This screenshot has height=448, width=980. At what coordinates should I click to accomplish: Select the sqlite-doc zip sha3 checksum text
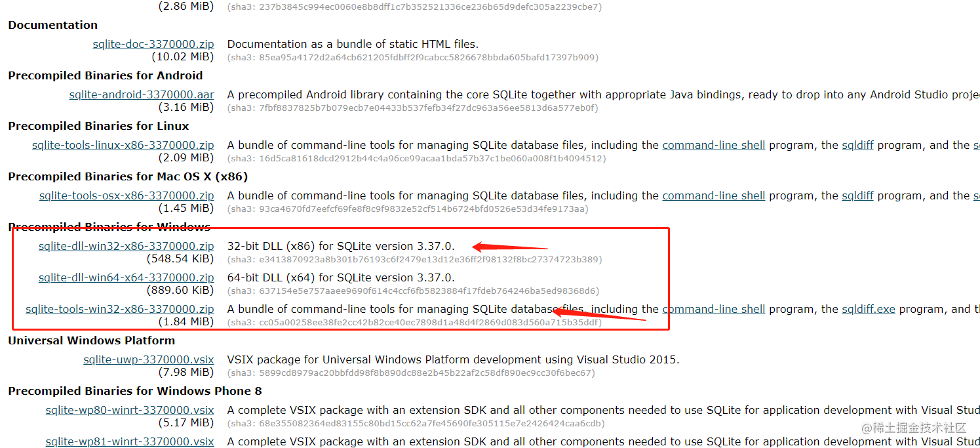click(413, 58)
